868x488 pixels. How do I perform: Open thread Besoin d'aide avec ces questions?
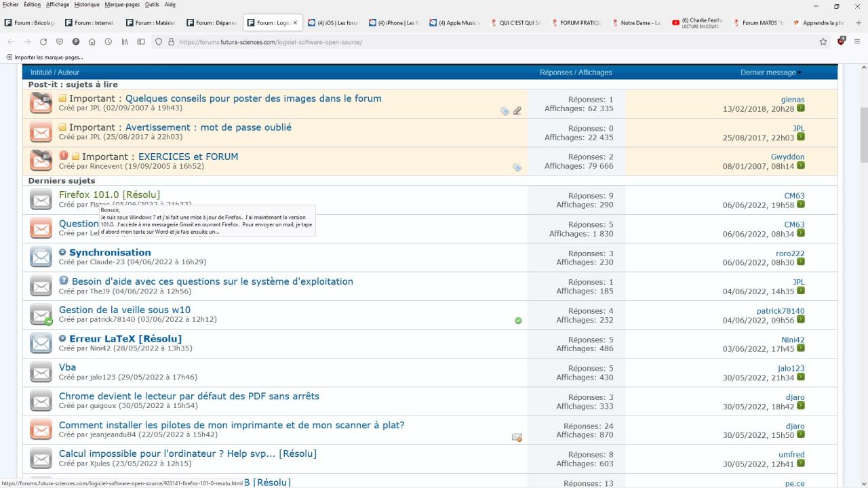click(x=212, y=281)
